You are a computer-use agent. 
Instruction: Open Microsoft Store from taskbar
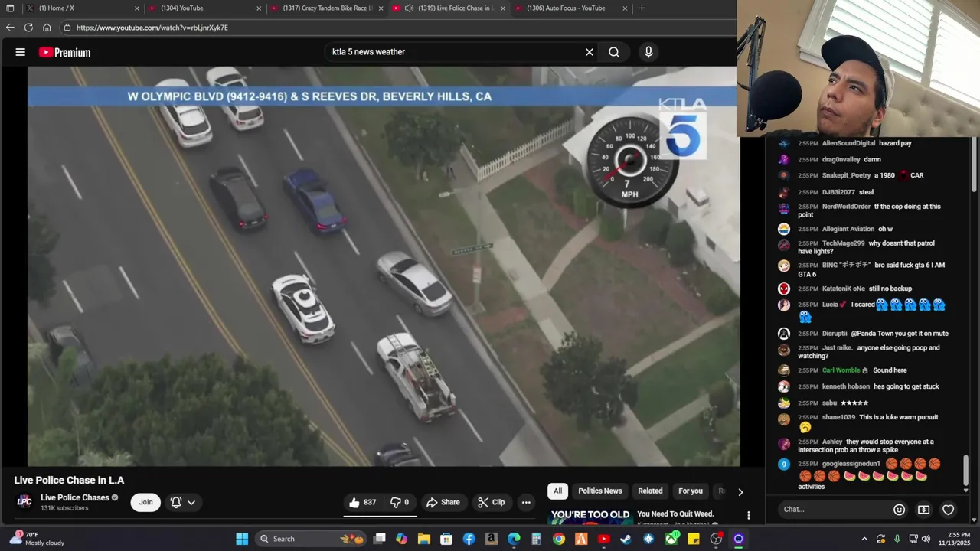(x=446, y=539)
